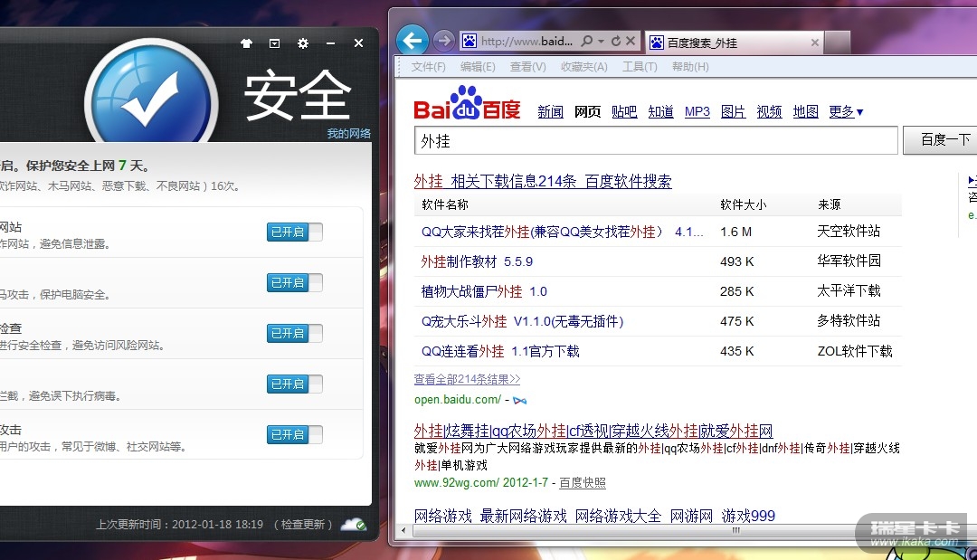The image size is (977, 560).
Task: Open settings gear in security window
Action: point(303,43)
